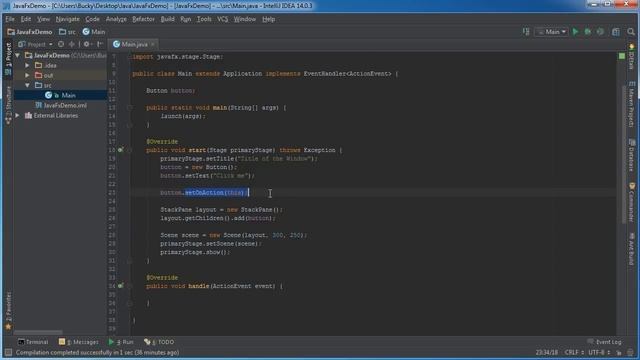Screen dimensions: 640x360
Task: Click override gutter icon beside handle method
Action: (120, 286)
